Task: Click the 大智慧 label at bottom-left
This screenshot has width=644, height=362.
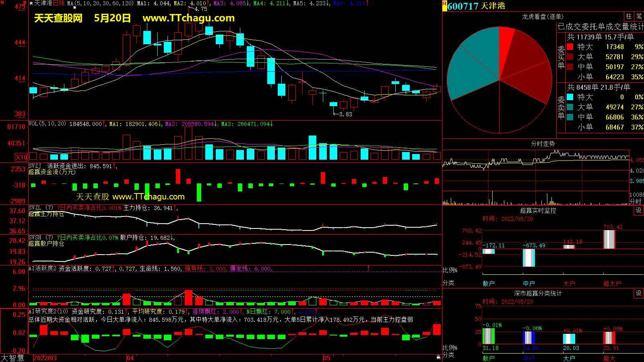Action: [x=12, y=358]
